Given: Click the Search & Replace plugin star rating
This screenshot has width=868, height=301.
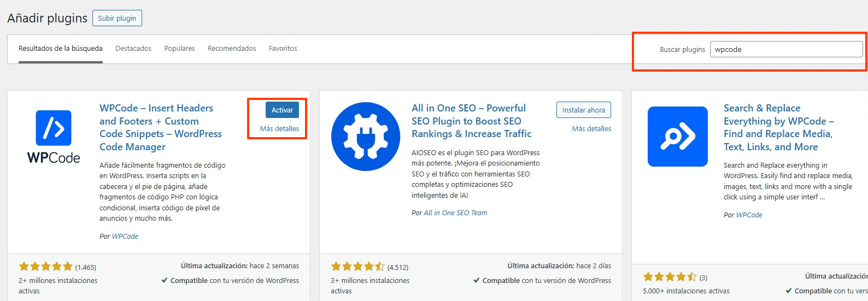Looking at the screenshot, I should tap(670, 277).
